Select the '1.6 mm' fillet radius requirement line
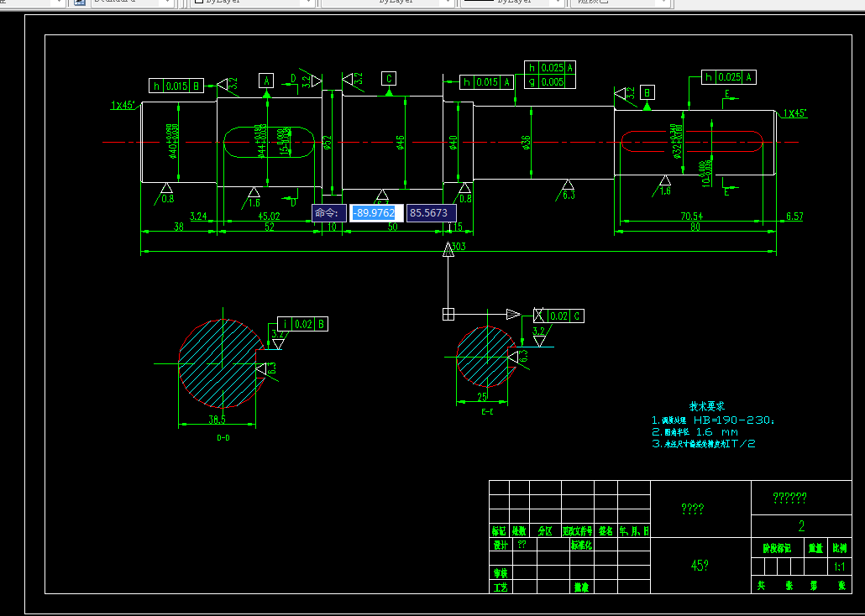This screenshot has height=616, width=865. point(695,432)
